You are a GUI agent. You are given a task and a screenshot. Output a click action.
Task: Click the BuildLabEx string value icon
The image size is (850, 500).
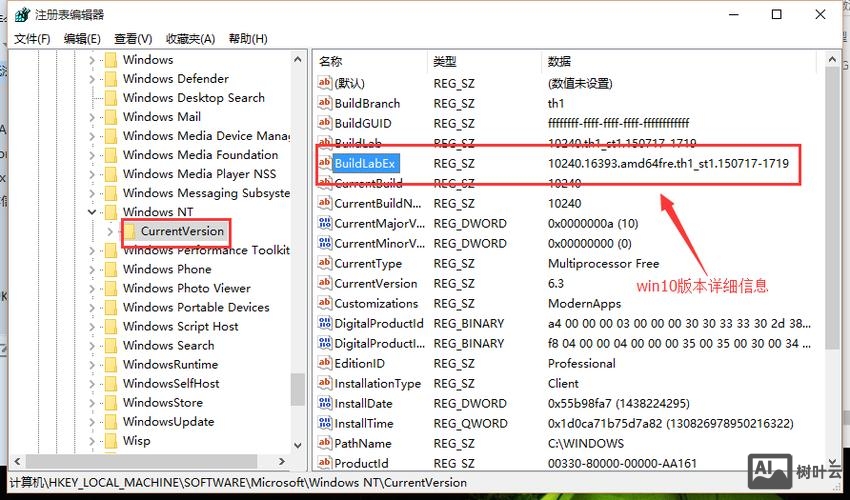coord(325,163)
